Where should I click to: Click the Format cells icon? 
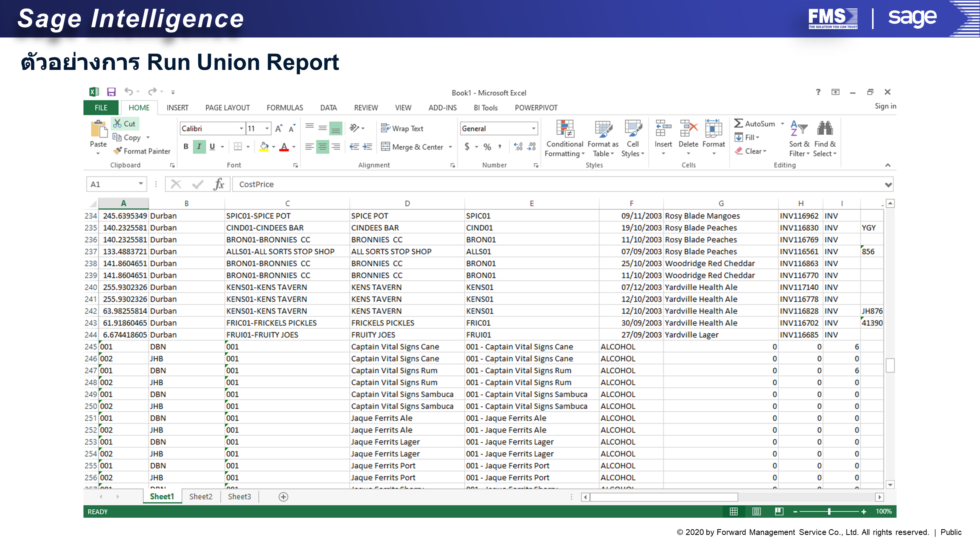pos(714,129)
